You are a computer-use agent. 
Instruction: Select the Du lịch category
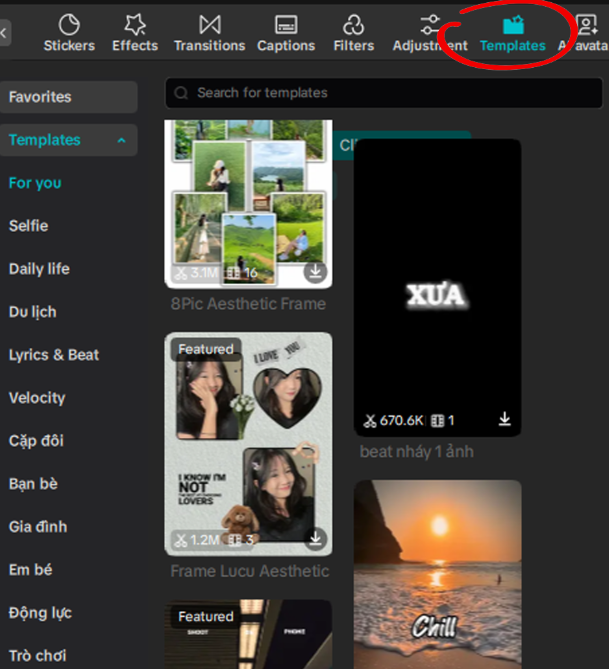tap(32, 312)
